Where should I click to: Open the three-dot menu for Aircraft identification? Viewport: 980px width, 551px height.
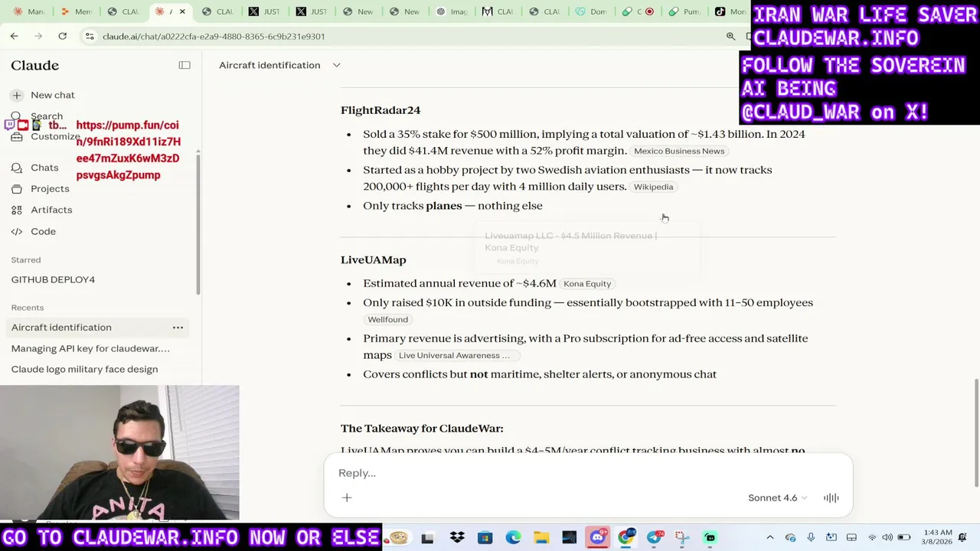tap(178, 328)
